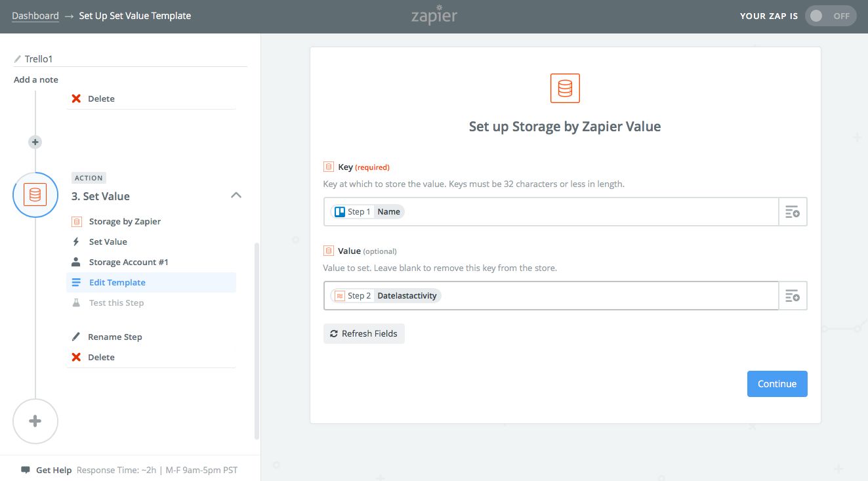This screenshot has width=868, height=481.
Task: Click the Storage step circle icon
Action: [x=35, y=195]
